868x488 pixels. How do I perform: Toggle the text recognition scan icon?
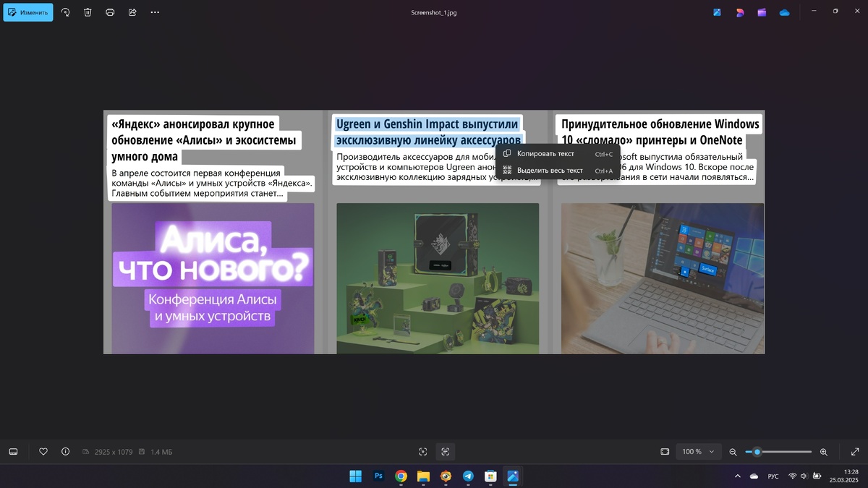446,452
